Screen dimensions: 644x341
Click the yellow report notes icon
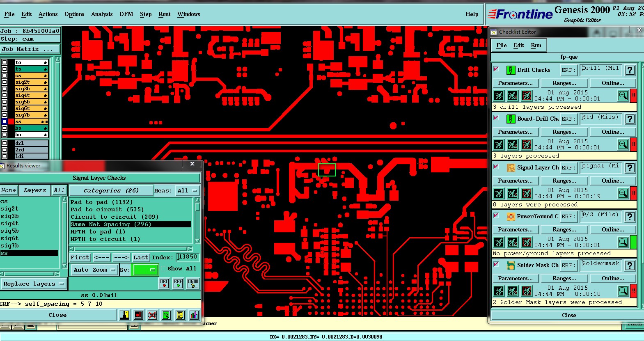(180, 315)
